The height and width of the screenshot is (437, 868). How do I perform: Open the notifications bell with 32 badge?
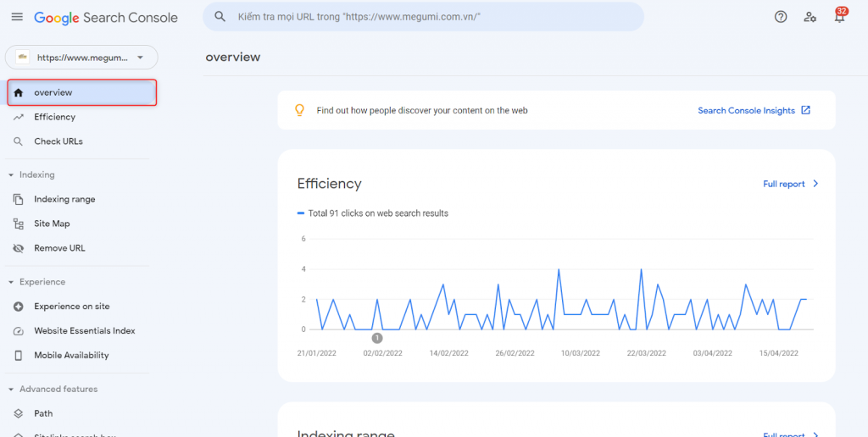point(840,16)
